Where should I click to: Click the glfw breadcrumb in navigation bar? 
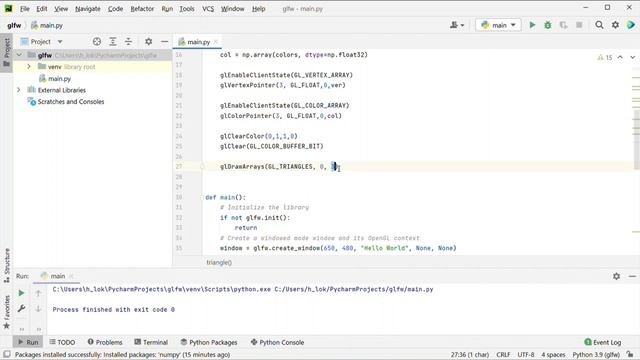14,25
